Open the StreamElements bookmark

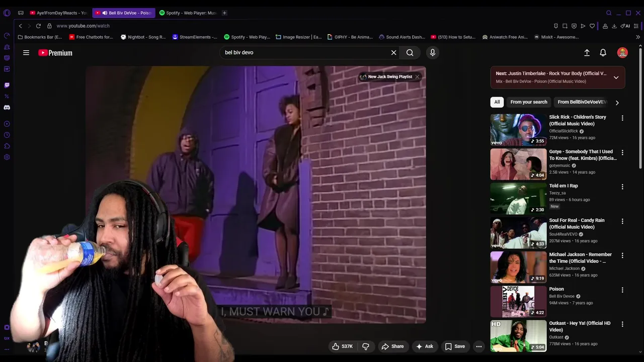tap(195, 37)
